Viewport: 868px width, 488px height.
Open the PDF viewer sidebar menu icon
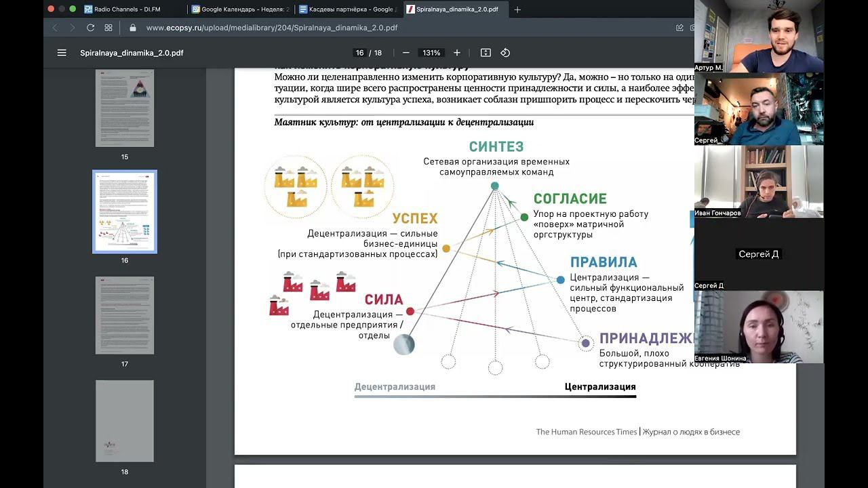coord(62,53)
